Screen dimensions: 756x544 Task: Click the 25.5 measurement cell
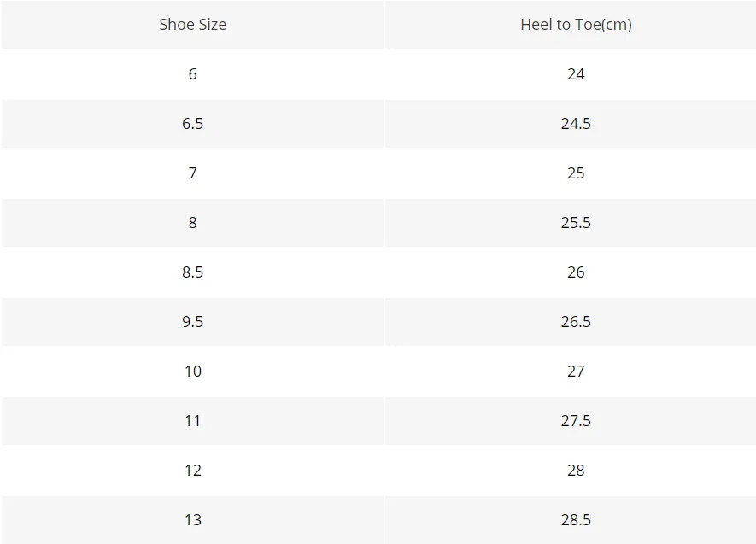[576, 223]
